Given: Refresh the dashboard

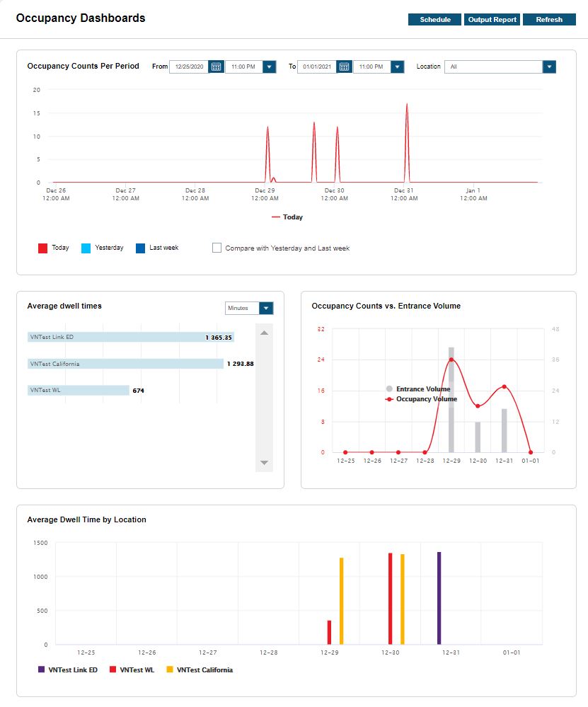Looking at the screenshot, I should [x=549, y=20].
